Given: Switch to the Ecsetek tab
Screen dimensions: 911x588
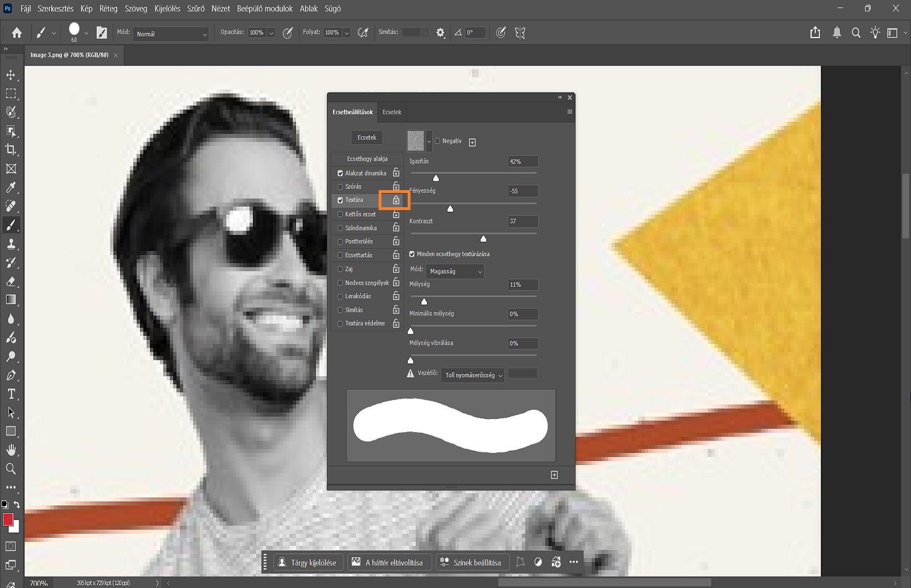Looking at the screenshot, I should (x=391, y=112).
